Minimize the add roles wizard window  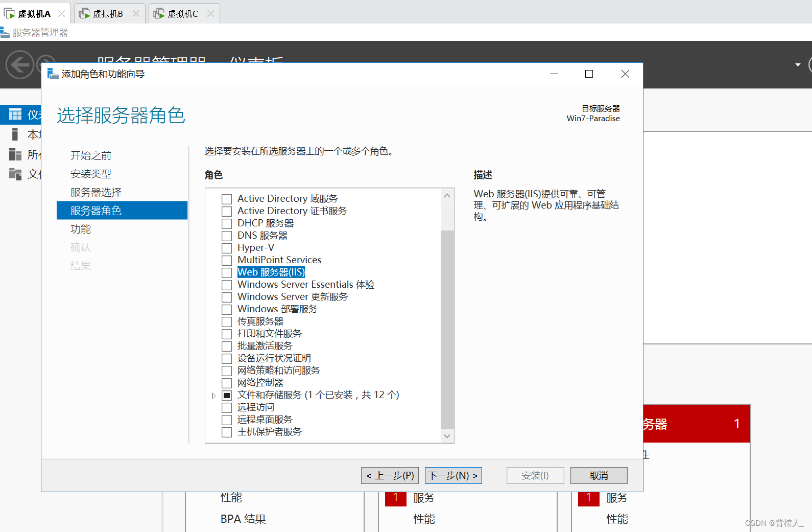554,74
